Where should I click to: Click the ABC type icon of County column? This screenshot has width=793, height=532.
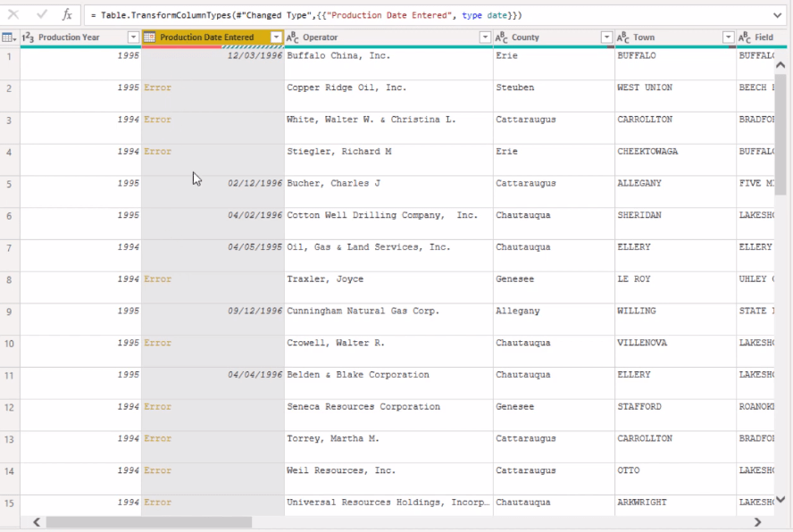click(x=501, y=37)
